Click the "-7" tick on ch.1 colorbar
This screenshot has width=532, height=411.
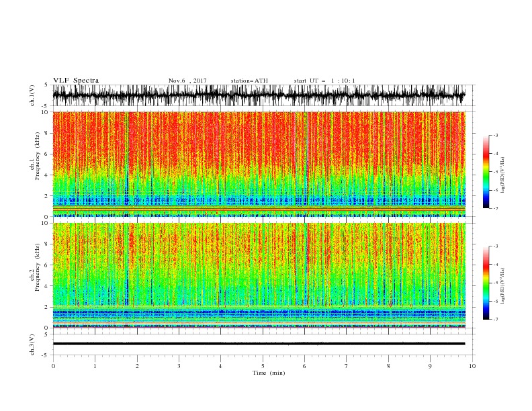point(496,208)
